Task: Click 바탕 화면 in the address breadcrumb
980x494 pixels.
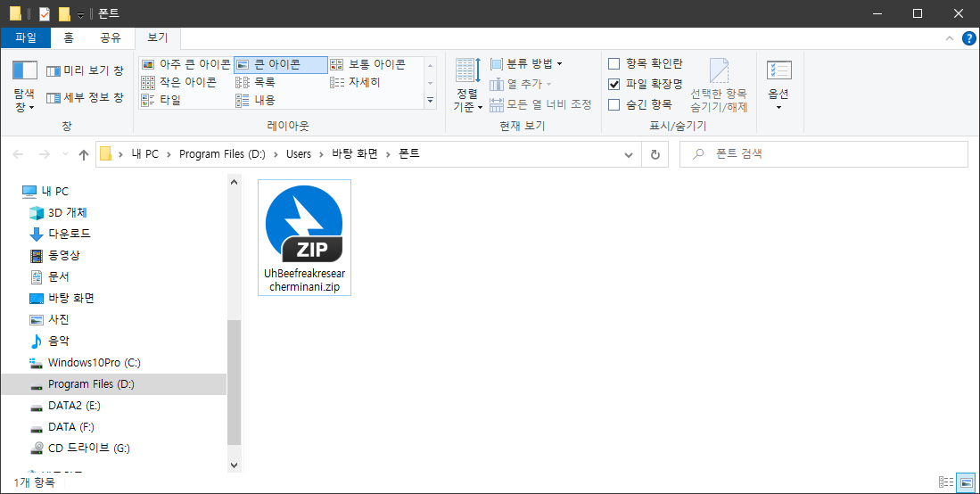Action: [355, 154]
